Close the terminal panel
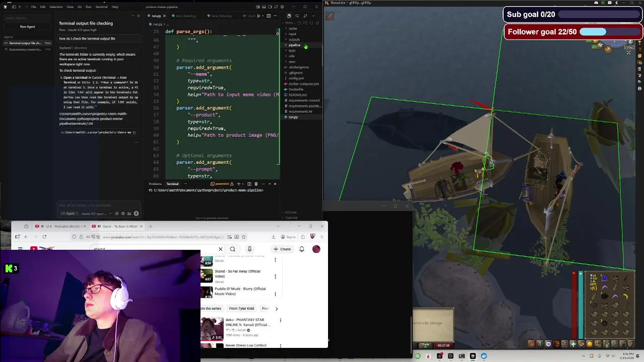 click(x=275, y=184)
